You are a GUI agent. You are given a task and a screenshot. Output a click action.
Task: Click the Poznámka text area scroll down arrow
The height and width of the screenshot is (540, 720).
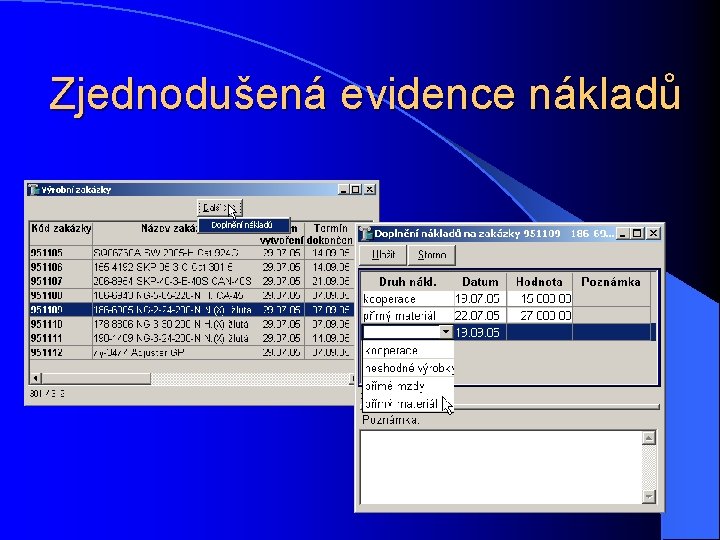pyautogui.click(x=648, y=496)
